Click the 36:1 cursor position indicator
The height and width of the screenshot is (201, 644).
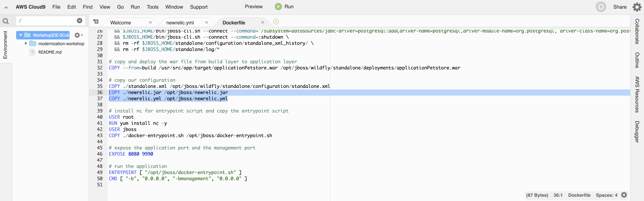(558, 195)
